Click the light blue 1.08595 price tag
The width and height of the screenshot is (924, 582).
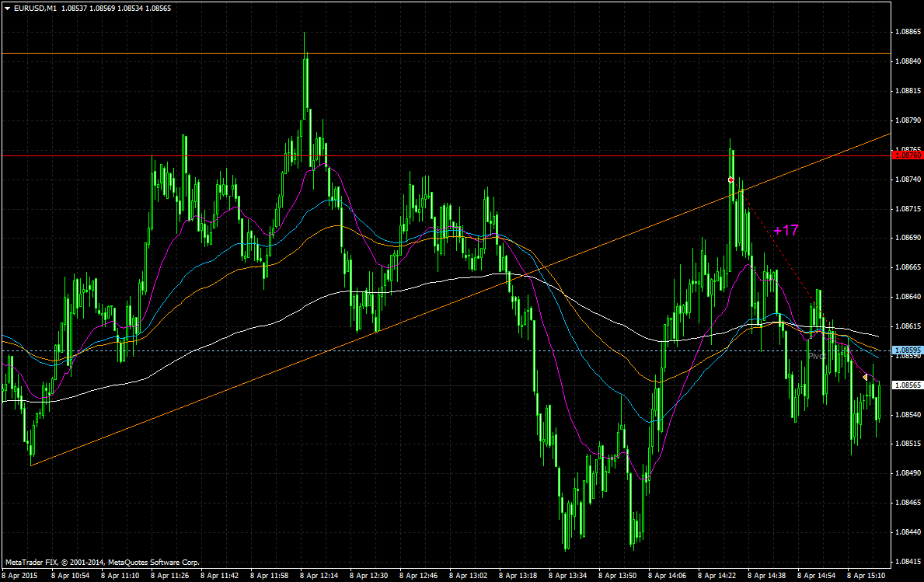tap(908, 350)
